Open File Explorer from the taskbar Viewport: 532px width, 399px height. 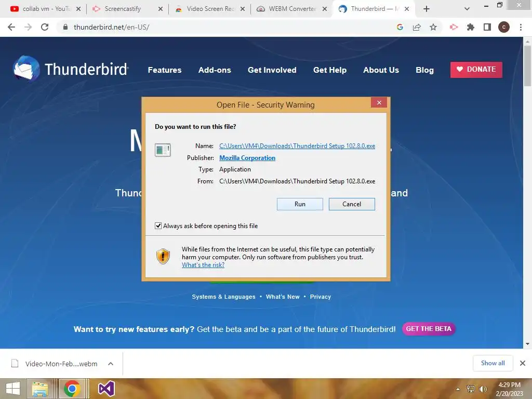(40, 389)
